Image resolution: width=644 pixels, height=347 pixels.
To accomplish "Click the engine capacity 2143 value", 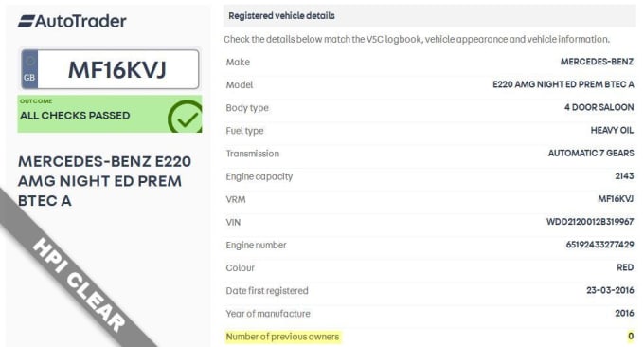I will tap(624, 176).
